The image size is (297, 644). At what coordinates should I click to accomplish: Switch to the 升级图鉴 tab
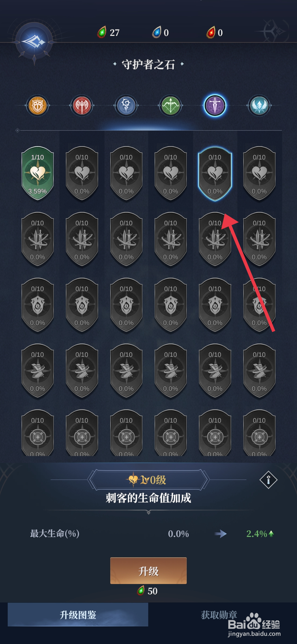click(78, 615)
